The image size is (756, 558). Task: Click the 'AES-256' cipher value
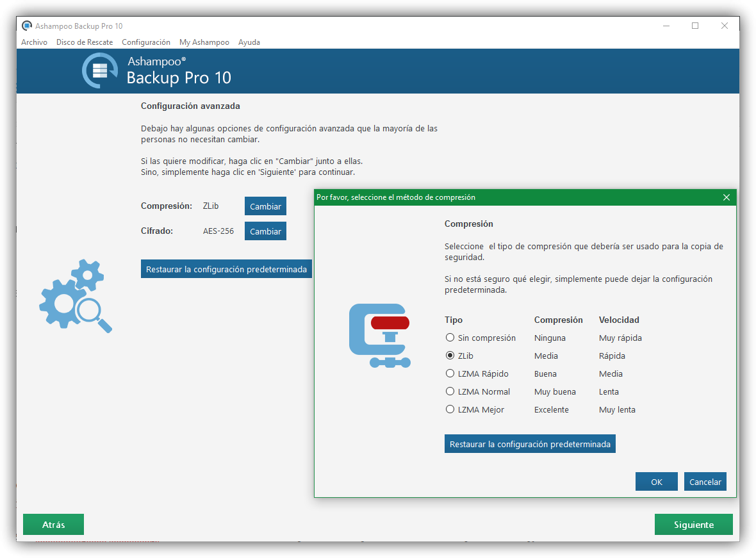pyautogui.click(x=218, y=231)
